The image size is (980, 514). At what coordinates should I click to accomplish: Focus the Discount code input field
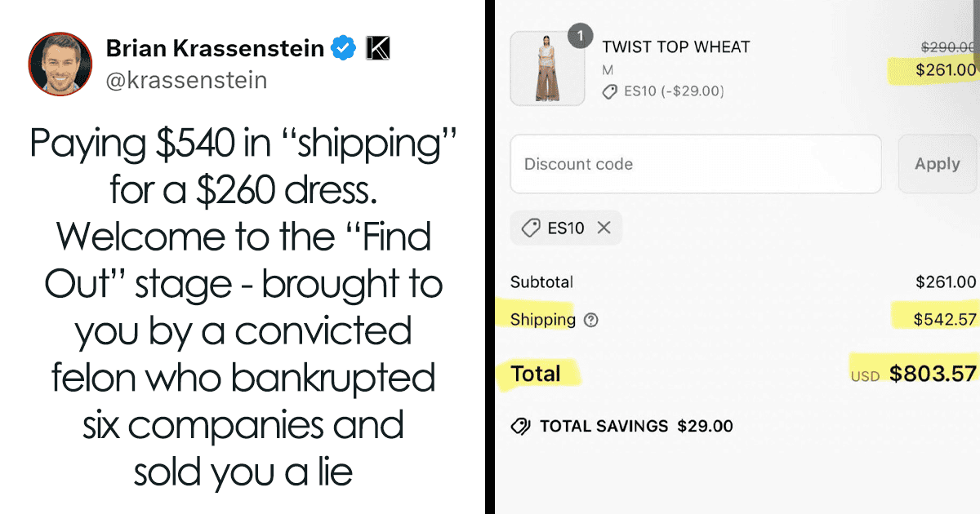coord(696,164)
